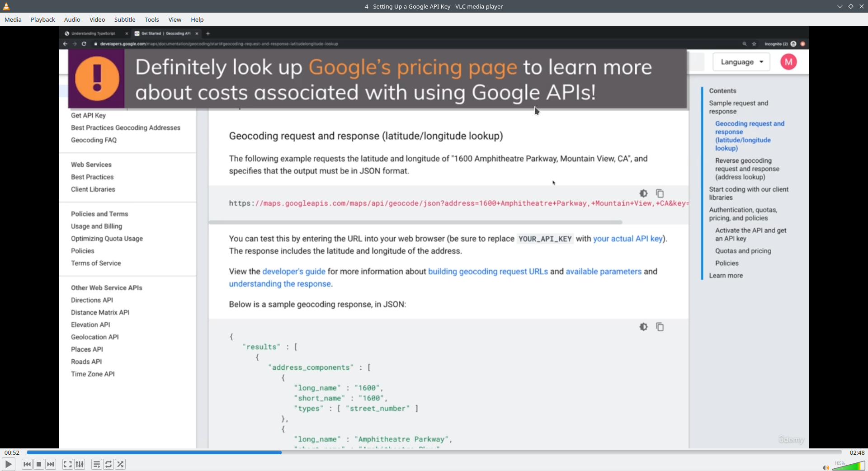Open the Tools menu
Viewport: 868px width, 471px height.
tap(152, 19)
